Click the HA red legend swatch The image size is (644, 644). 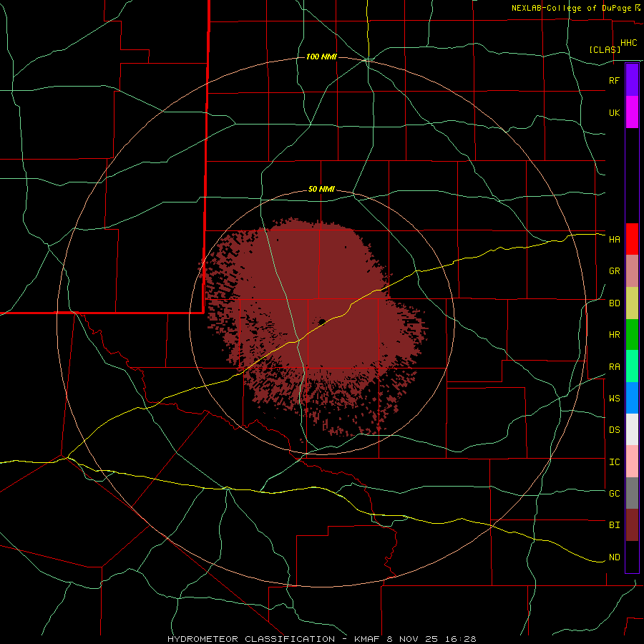(x=632, y=239)
